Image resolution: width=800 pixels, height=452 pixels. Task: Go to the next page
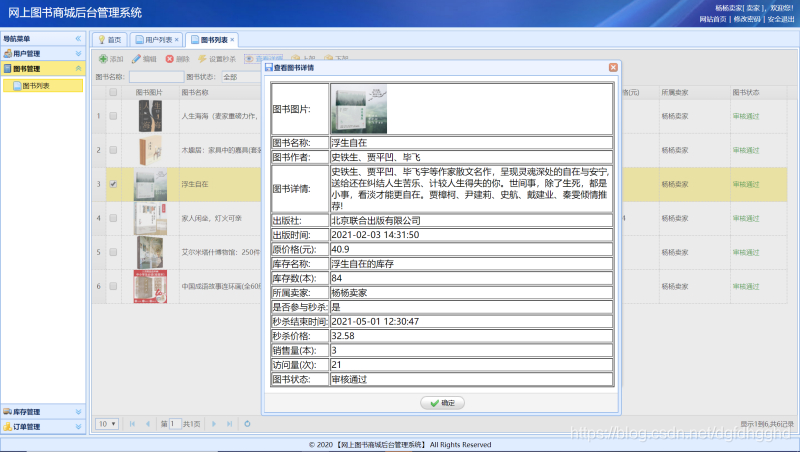[x=214, y=424]
